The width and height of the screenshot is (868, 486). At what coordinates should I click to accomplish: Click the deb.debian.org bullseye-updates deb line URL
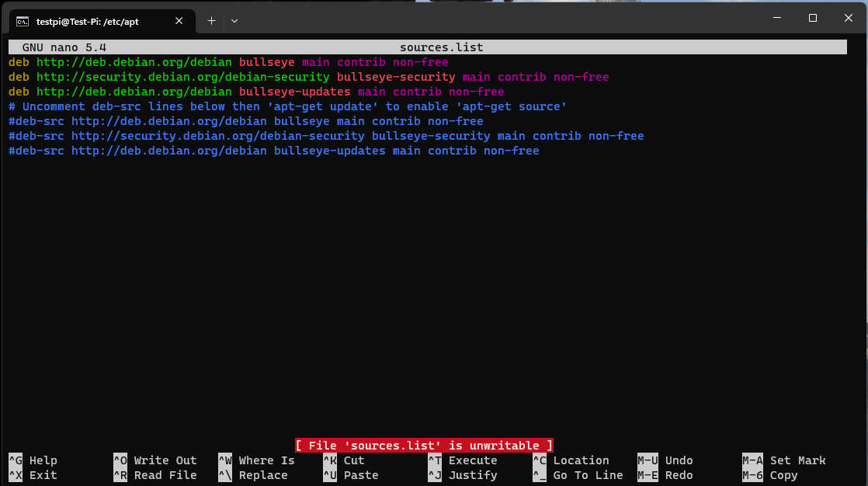coord(134,92)
